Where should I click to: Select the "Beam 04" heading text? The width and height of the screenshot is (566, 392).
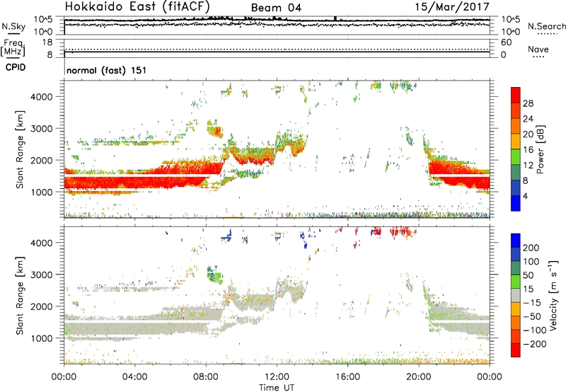(x=276, y=8)
